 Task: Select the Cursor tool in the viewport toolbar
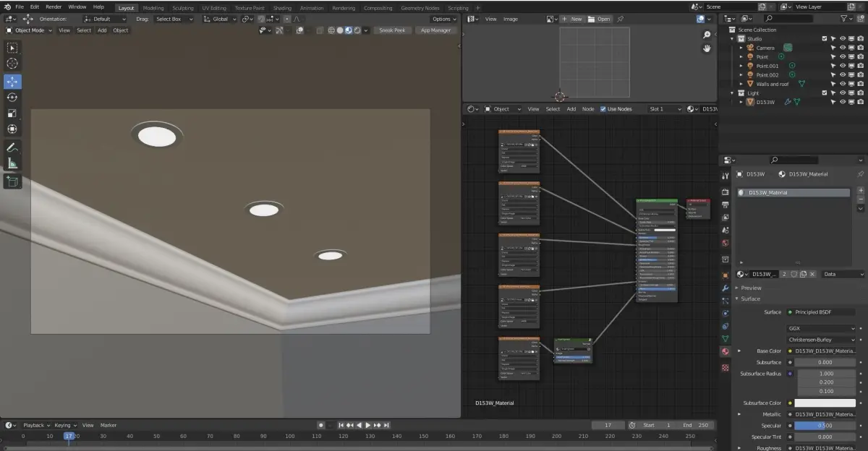click(12, 64)
